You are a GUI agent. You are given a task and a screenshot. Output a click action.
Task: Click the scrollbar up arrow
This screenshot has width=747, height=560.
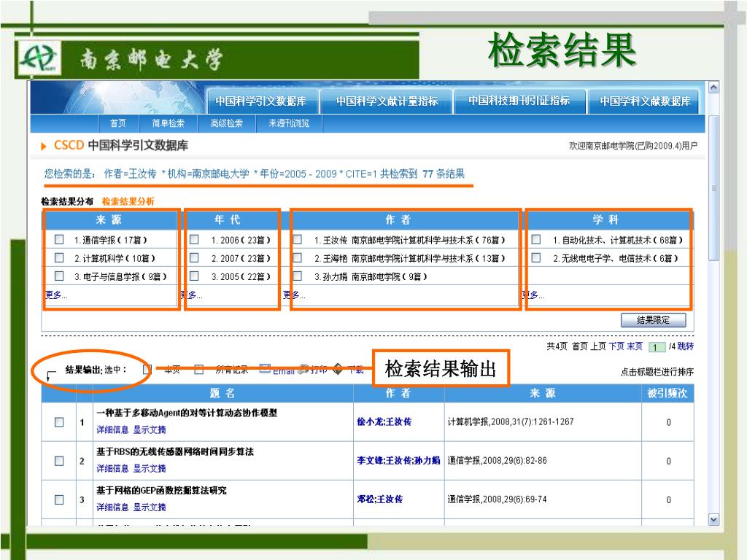click(x=713, y=87)
